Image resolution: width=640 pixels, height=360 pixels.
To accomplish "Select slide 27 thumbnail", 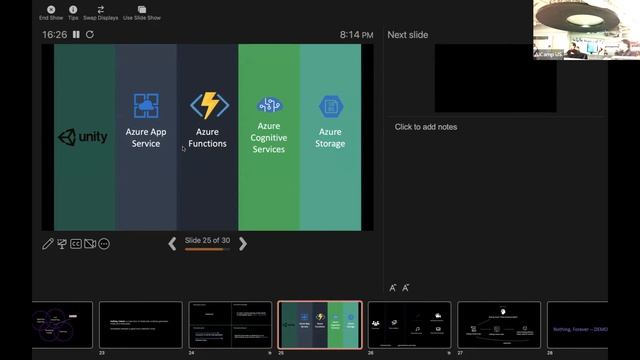I will 499,325.
